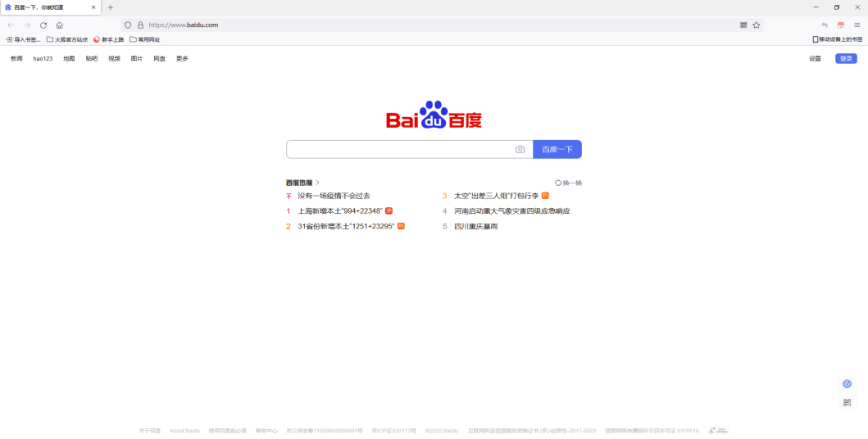Expand 更多 navigation menu
868x439 pixels.
click(x=182, y=59)
